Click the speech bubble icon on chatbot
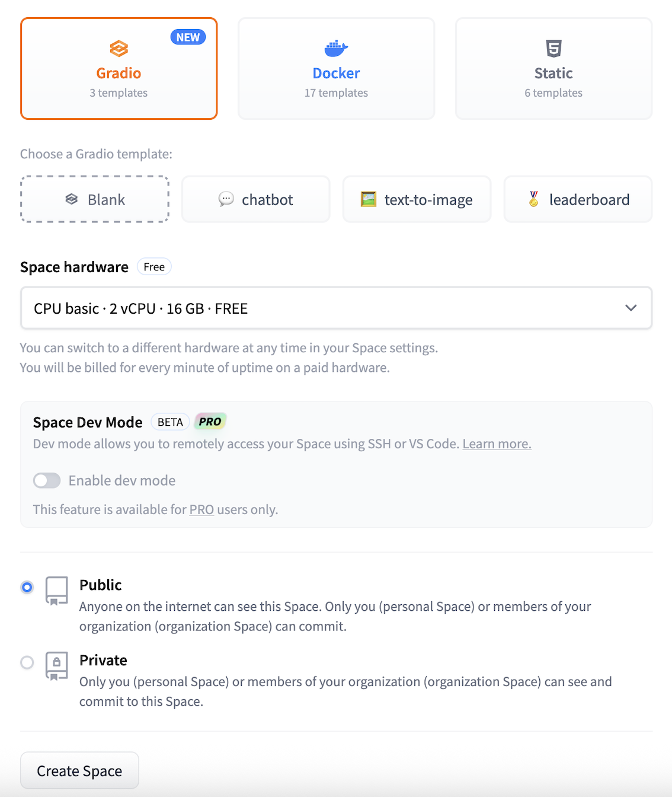This screenshot has height=797, width=672. [x=226, y=199]
